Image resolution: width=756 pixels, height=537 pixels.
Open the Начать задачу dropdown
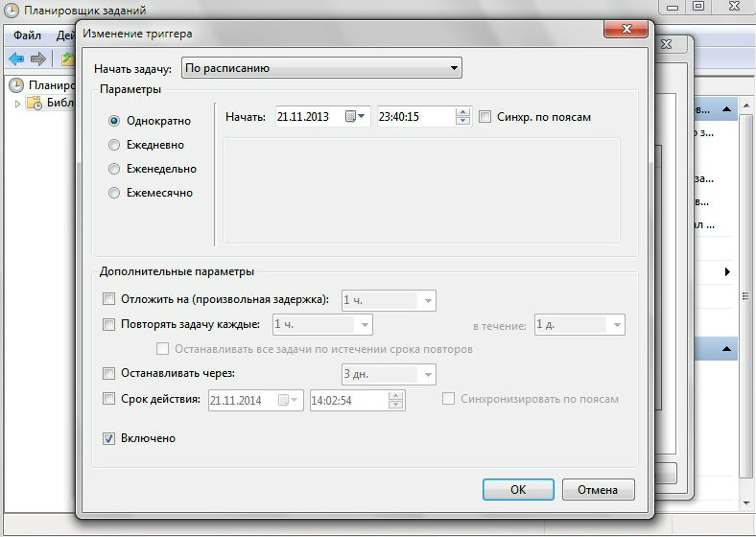pos(321,68)
